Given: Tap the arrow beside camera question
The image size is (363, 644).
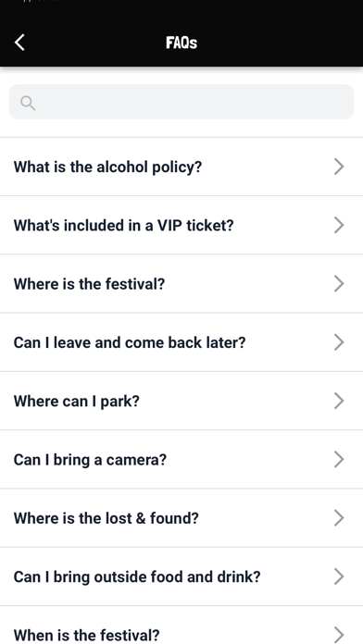Looking at the screenshot, I should pos(339,460).
